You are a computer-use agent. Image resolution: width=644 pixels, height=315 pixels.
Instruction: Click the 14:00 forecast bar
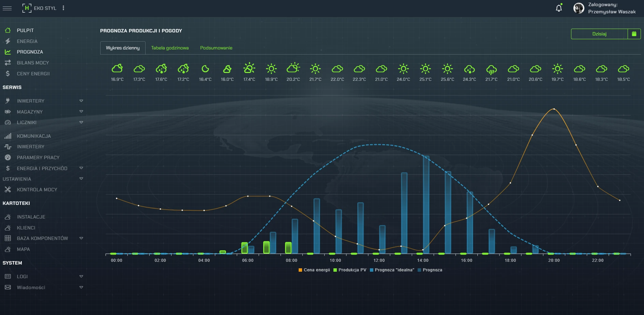click(x=426, y=205)
